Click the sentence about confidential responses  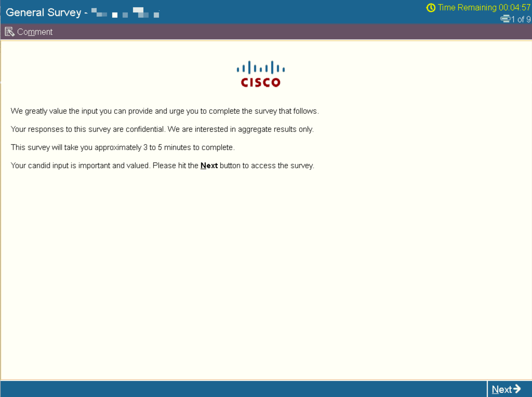(x=162, y=129)
